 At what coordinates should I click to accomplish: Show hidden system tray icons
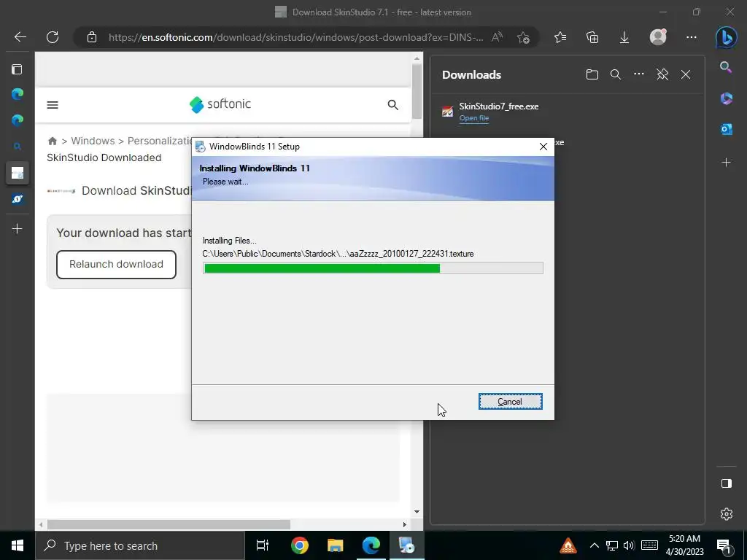tap(594, 545)
